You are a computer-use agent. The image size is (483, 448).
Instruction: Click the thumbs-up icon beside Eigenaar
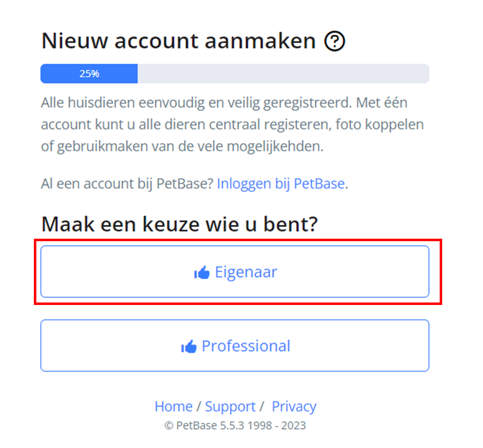click(202, 272)
